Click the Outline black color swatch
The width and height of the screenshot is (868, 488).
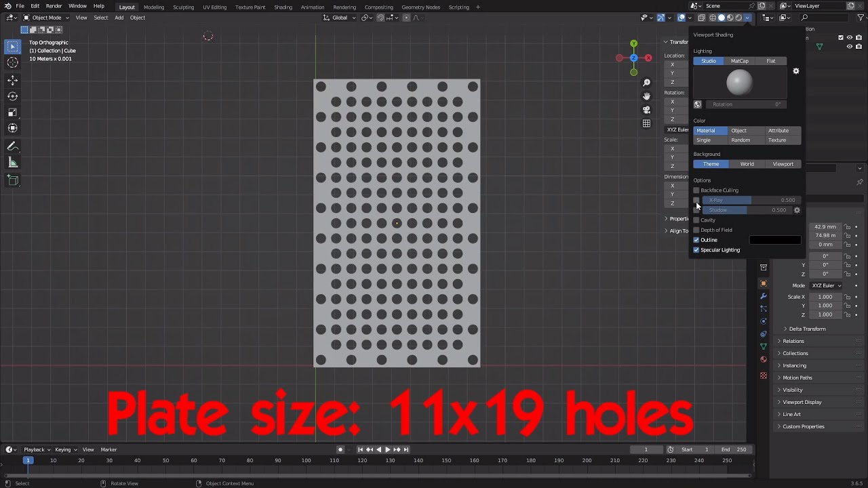tap(775, 240)
